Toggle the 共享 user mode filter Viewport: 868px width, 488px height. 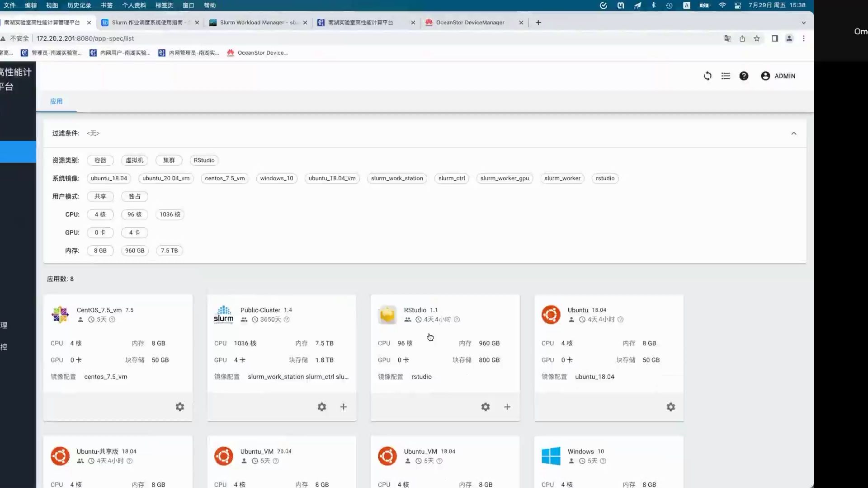(100, 196)
